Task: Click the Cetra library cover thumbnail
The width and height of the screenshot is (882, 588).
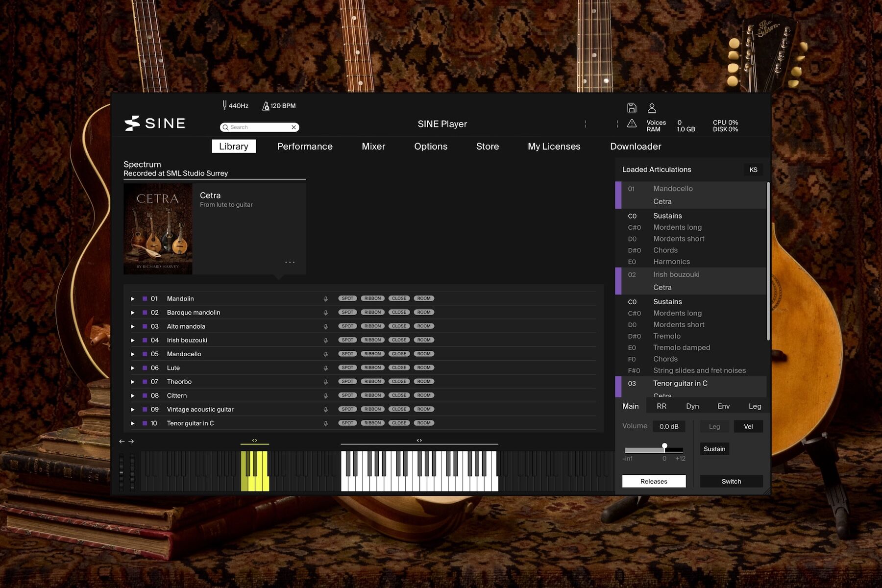Action: click(158, 229)
